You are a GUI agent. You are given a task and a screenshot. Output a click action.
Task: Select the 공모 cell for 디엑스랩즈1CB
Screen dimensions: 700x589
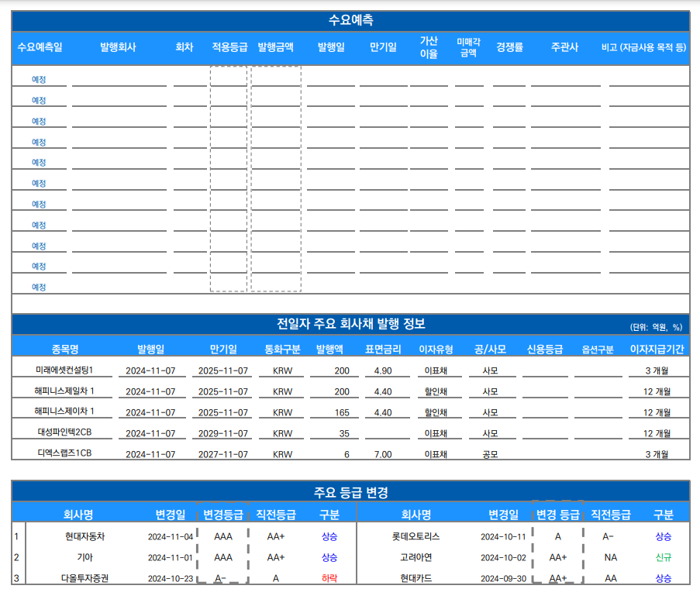click(x=490, y=454)
